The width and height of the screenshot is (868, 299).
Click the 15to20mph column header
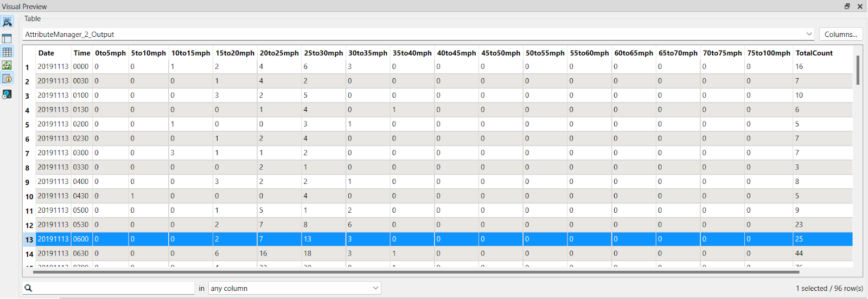tap(235, 53)
